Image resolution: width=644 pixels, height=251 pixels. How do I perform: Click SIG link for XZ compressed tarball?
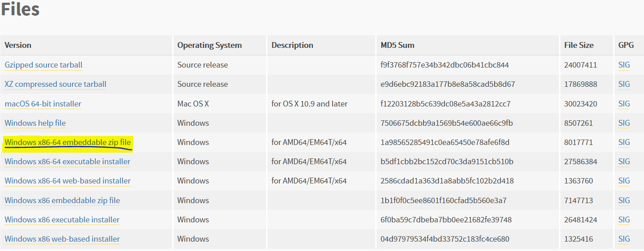pos(624,84)
